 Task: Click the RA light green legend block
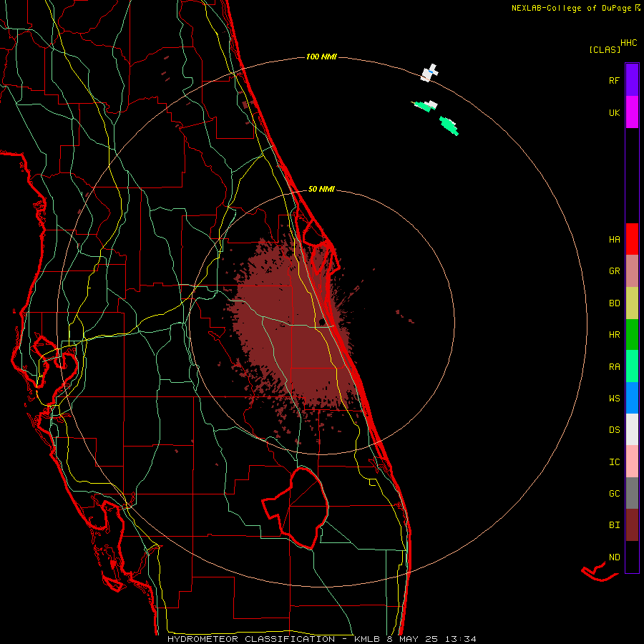click(632, 366)
